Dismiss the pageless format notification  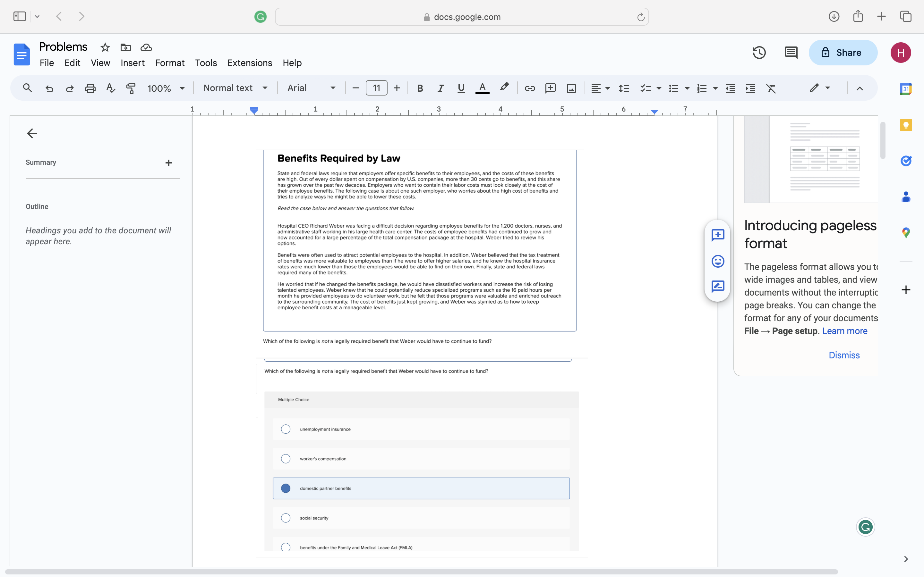click(843, 355)
